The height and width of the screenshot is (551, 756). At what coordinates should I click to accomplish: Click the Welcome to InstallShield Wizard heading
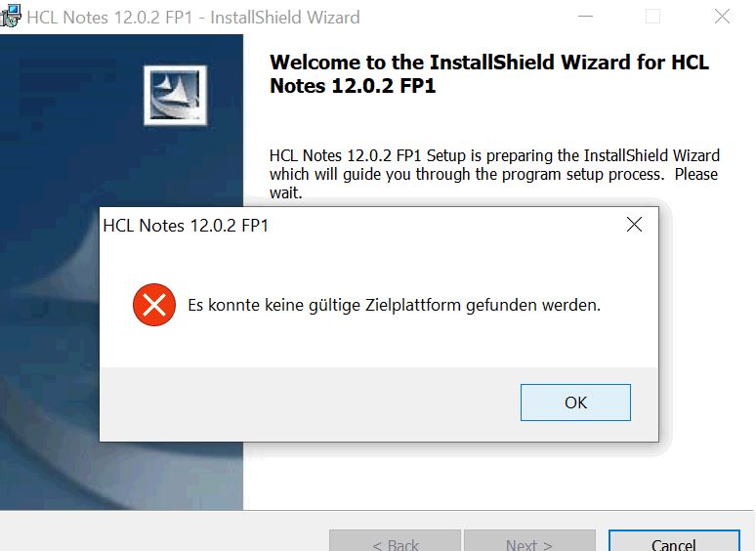point(489,73)
